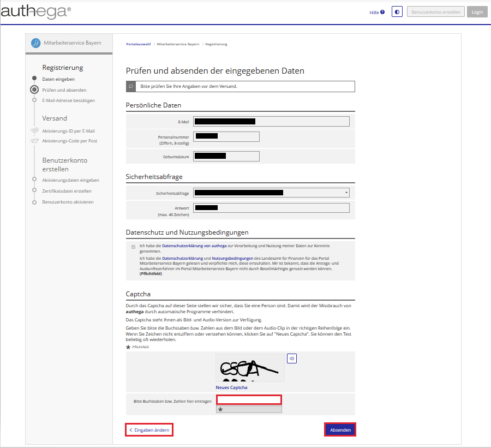The width and height of the screenshot is (491, 448).
Task: Play the captcha audio speaker icon
Action: pyautogui.click(x=292, y=359)
